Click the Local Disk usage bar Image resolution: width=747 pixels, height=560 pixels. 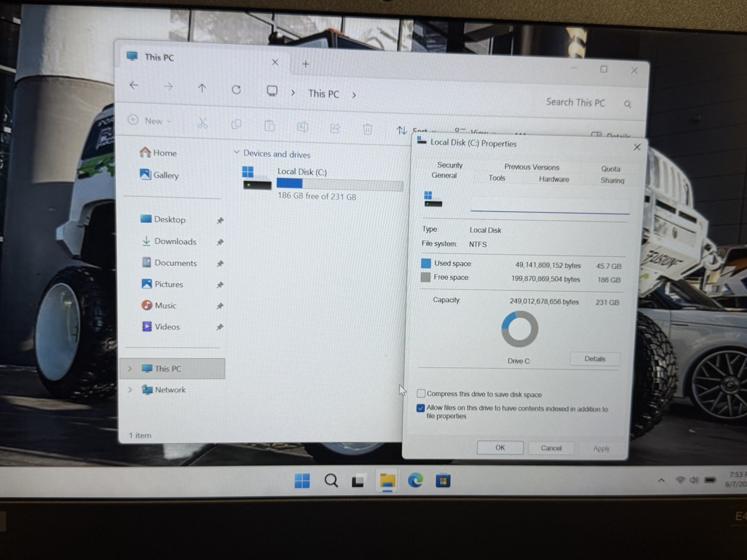(x=340, y=185)
